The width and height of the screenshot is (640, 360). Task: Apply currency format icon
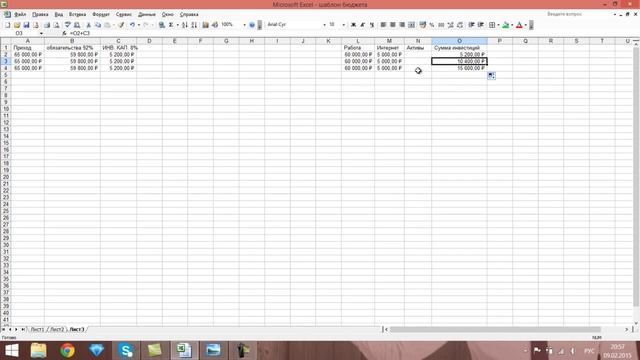point(422,25)
